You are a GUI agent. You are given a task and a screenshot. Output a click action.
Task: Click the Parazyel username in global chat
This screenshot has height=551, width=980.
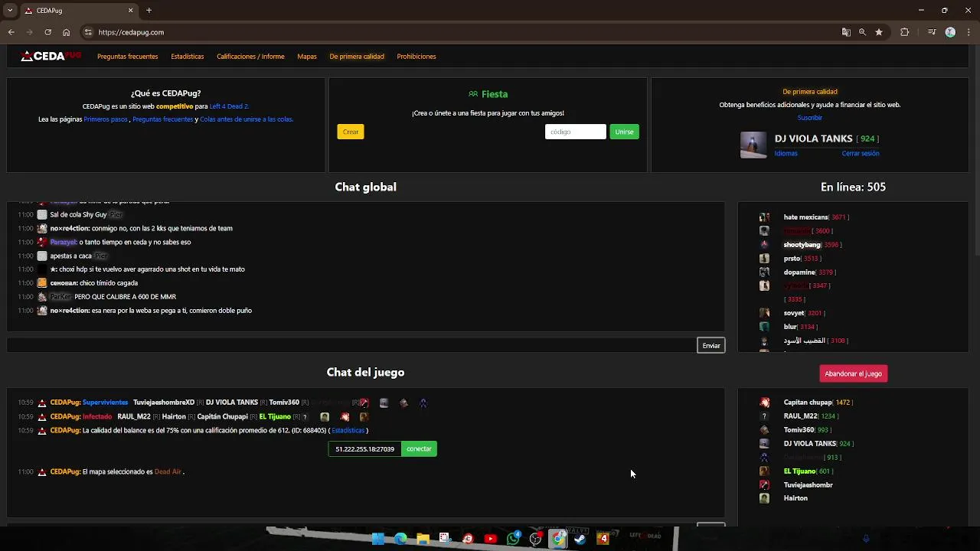(x=64, y=242)
